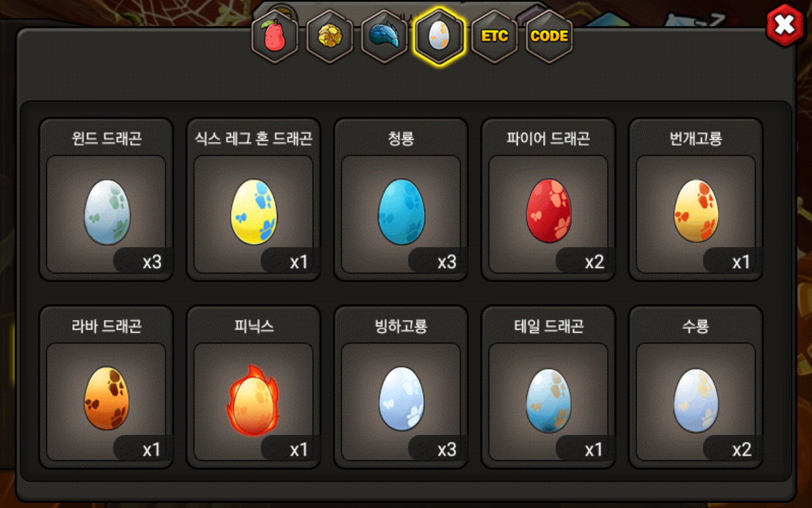Select the 윈드 드래곤 egg
The width and height of the screenshot is (812, 508).
[x=106, y=199]
